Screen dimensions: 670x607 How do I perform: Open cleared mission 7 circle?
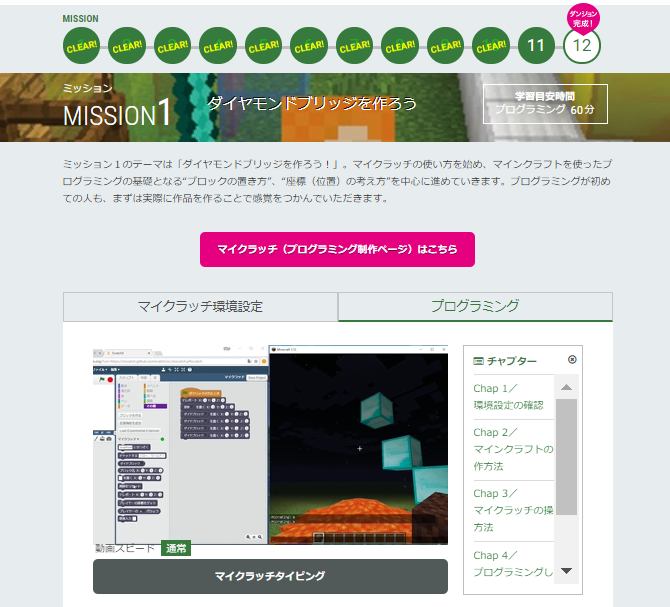click(x=354, y=46)
